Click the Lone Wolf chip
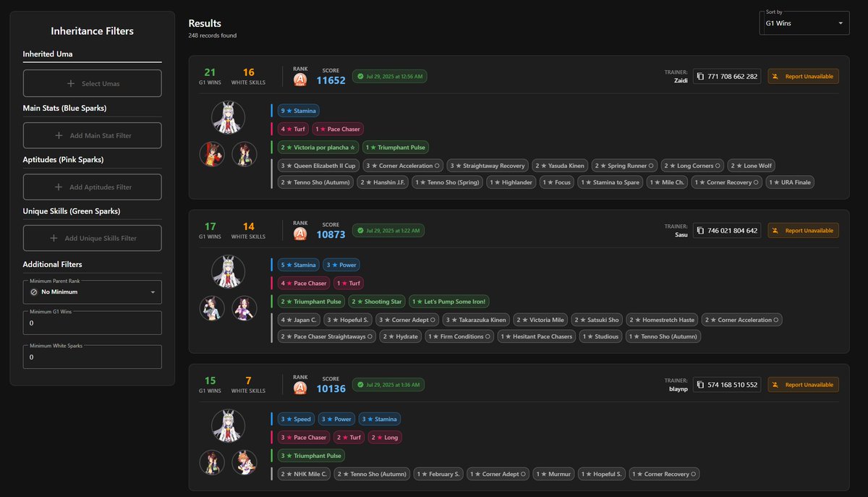868x497 pixels. [x=752, y=166]
